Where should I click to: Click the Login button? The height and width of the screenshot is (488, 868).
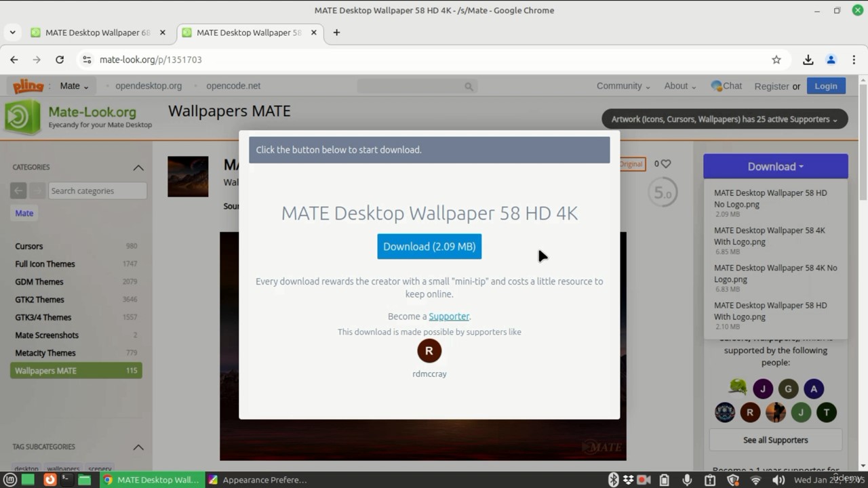click(x=825, y=86)
